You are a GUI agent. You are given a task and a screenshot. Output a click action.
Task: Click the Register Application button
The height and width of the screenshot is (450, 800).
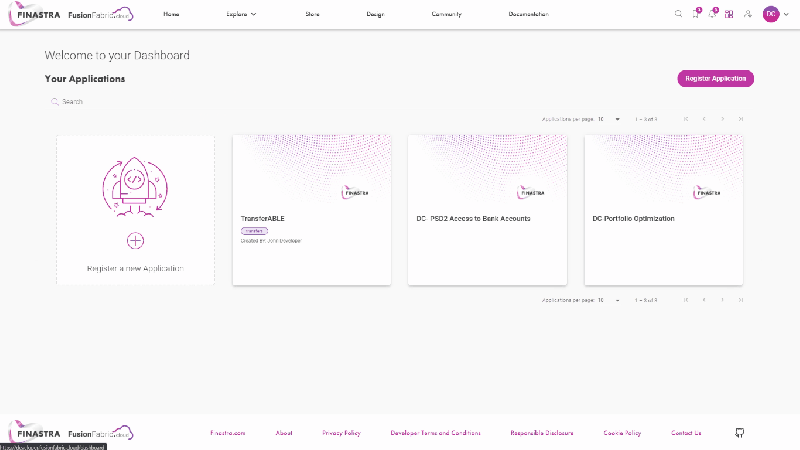pos(715,79)
